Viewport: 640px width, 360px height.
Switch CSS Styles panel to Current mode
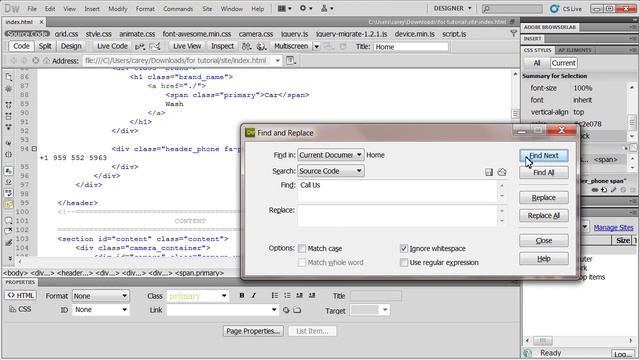[563, 63]
